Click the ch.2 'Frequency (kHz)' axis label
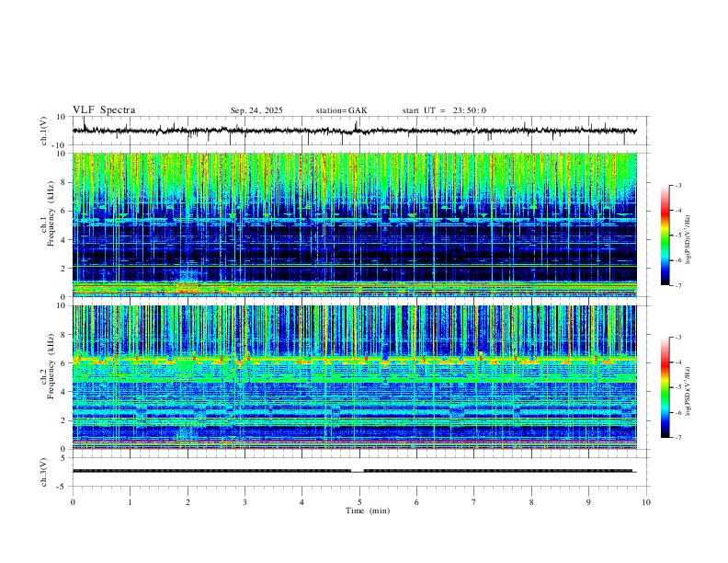This screenshot has height=563, width=728. tap(51, 366)
